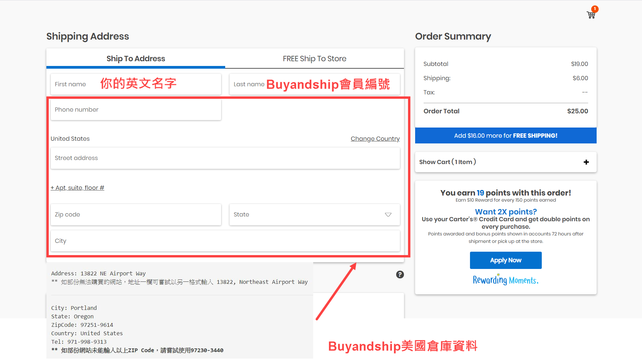Viewport: 642px width, 364px height.
Task: Click the Add $16.00 more free shipping banner
Action: click(506, 136)
